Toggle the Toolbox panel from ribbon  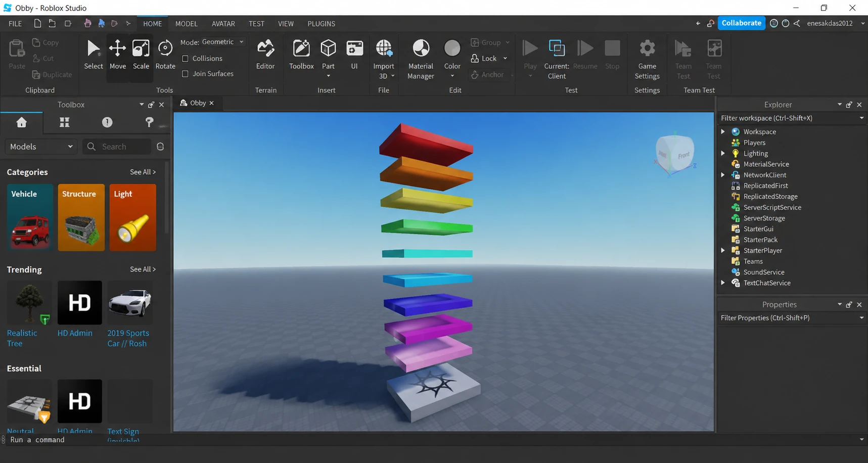[301, 55]
